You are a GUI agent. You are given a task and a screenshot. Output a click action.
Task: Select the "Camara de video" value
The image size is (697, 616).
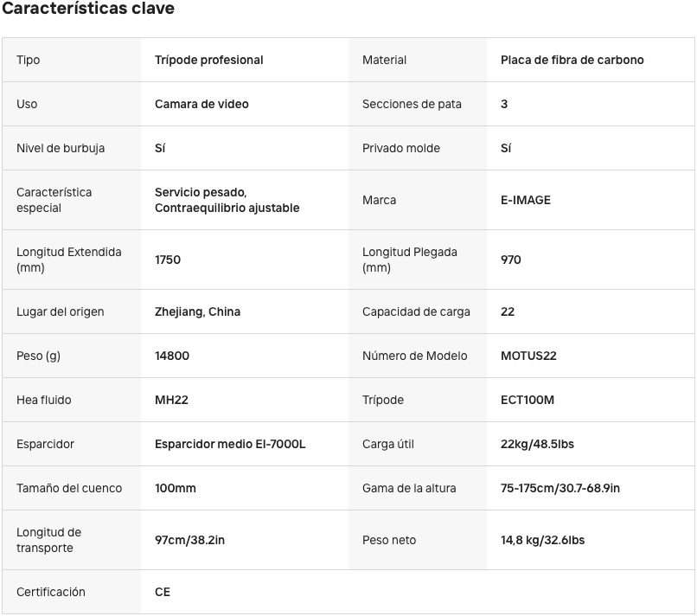pos(201,104)
